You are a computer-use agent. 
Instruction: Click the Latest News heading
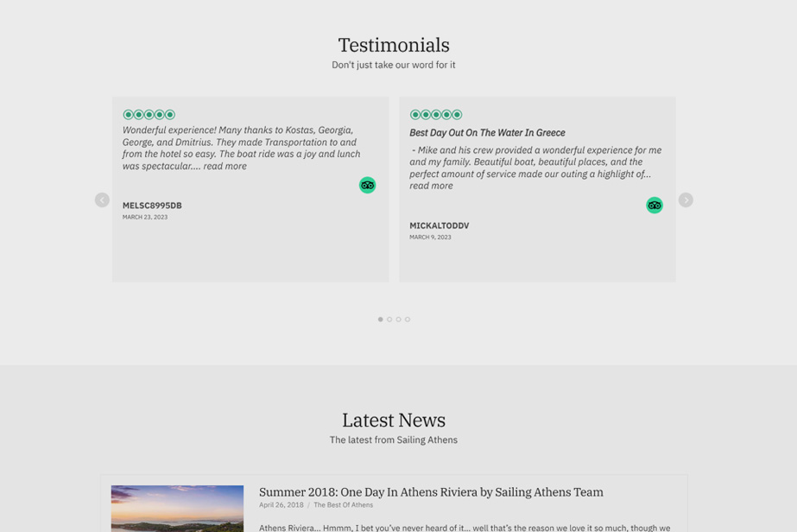pyautogui.click(x=394, y=421)
